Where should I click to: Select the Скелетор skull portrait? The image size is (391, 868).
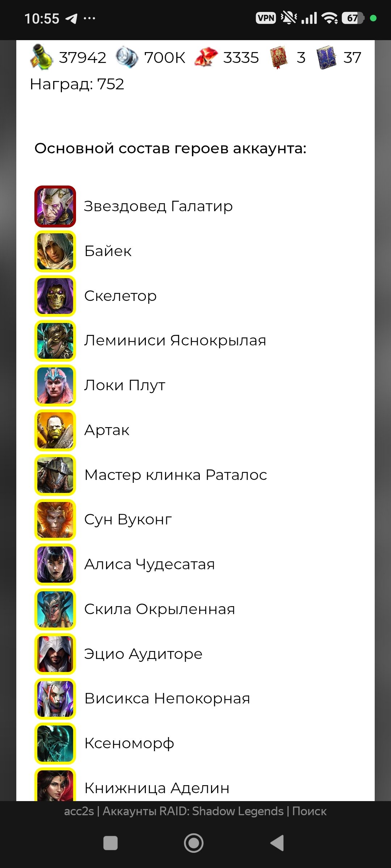tap(55, 296)
